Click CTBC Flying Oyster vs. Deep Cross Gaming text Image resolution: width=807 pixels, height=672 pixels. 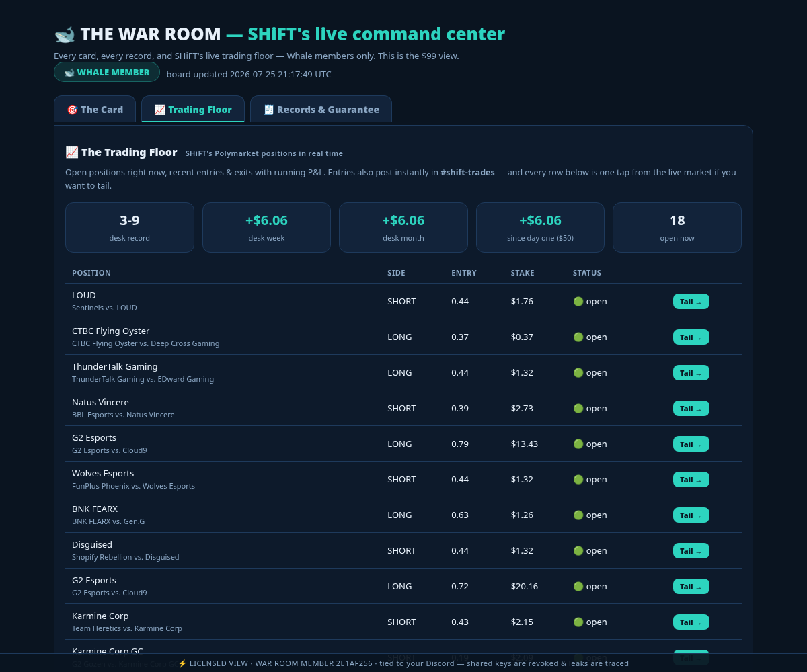click(145, 343)
